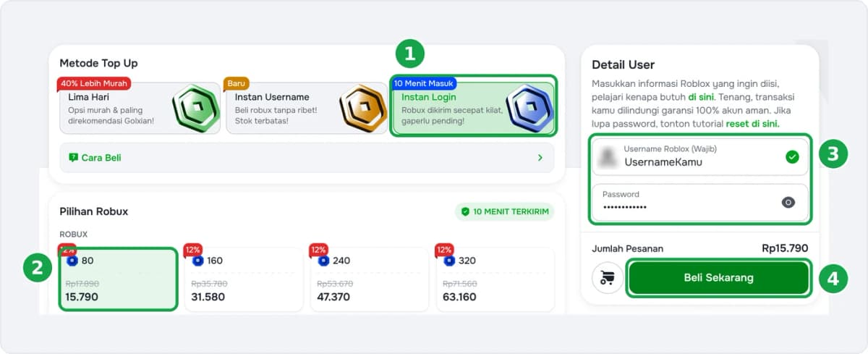Click the Cara Beli help icon
Image resolution: width=868 pixels, height=354 pixels.
(73, 157)
